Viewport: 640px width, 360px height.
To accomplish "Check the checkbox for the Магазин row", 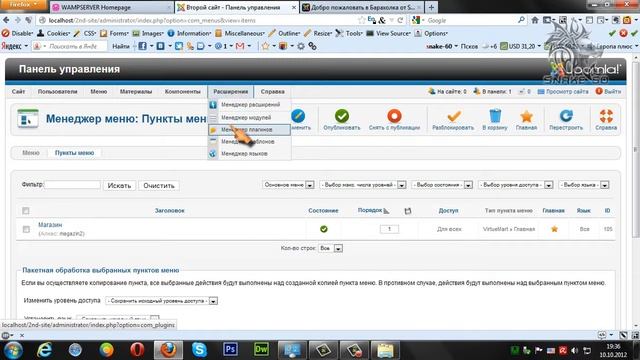I will point(26,229).
